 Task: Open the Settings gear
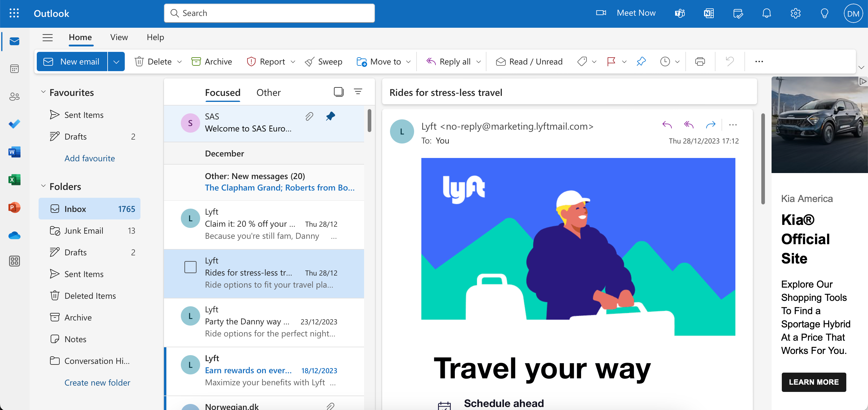tap(795, 13)
